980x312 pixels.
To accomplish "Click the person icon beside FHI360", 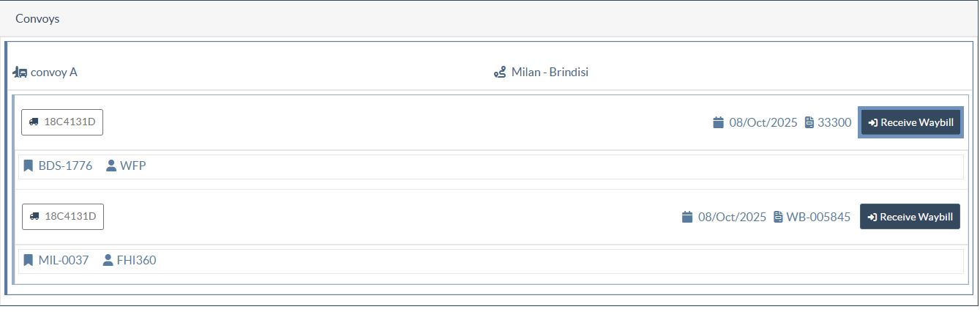I will [108, 260].
